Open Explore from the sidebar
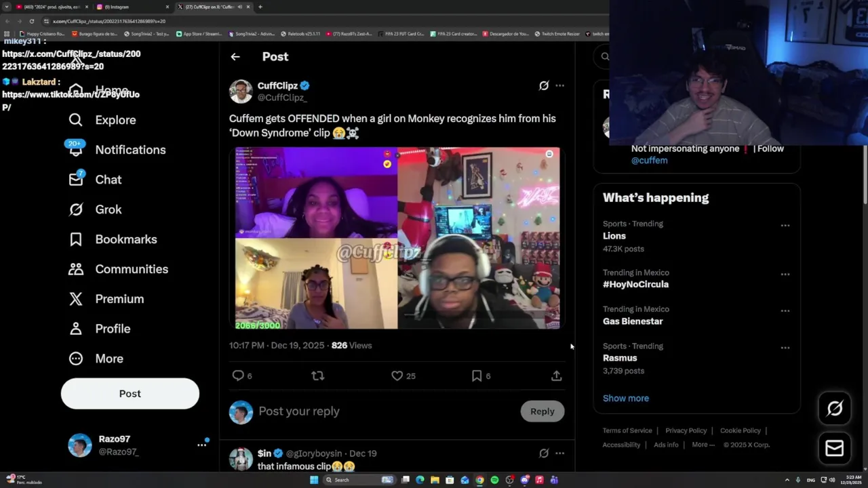Viewport: 868px width, 488px height. pyautogui.click(x=102, y=120)
